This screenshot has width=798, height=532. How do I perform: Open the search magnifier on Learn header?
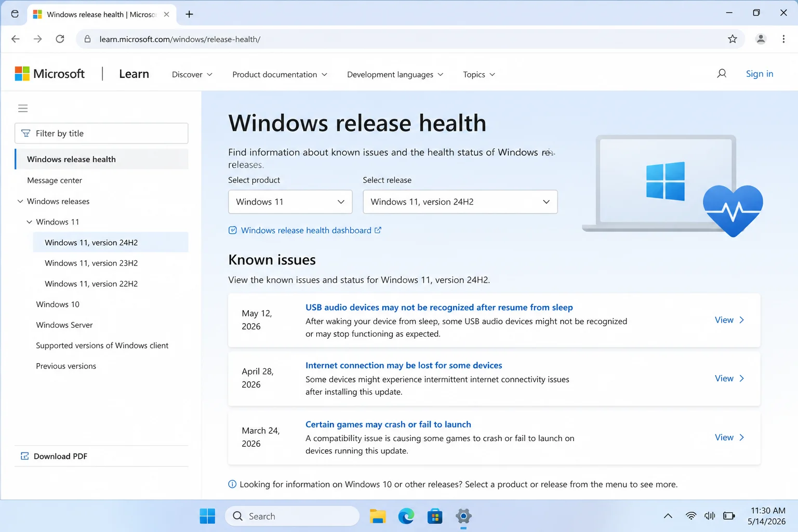point(722,74)
